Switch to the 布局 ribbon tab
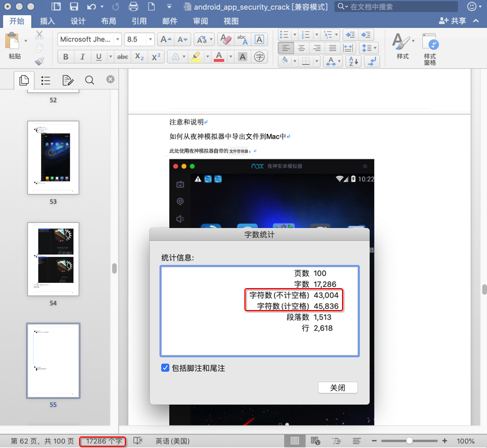This screenshot has height=448, width=487. point(109,21)
